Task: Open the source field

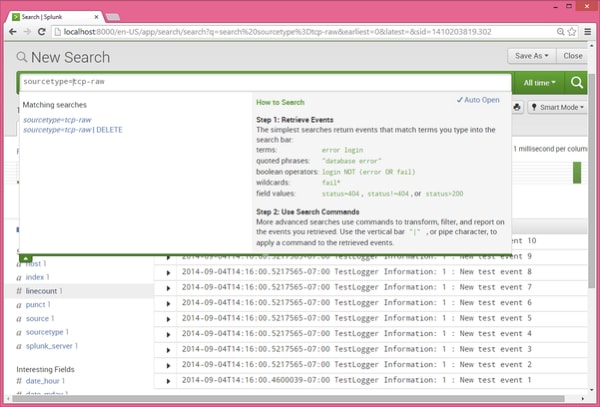Action: pyautogui.click(x=37, y=318)
